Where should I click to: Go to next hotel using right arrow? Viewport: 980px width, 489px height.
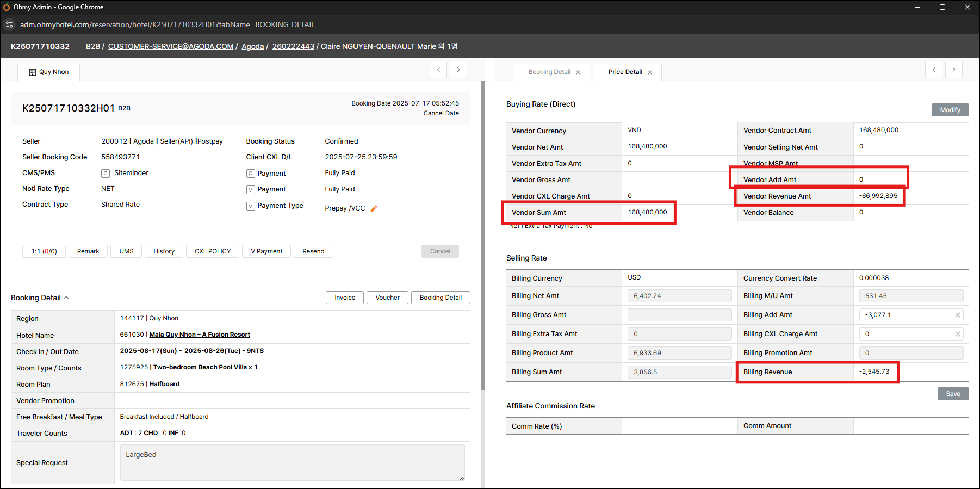point(458,70)
